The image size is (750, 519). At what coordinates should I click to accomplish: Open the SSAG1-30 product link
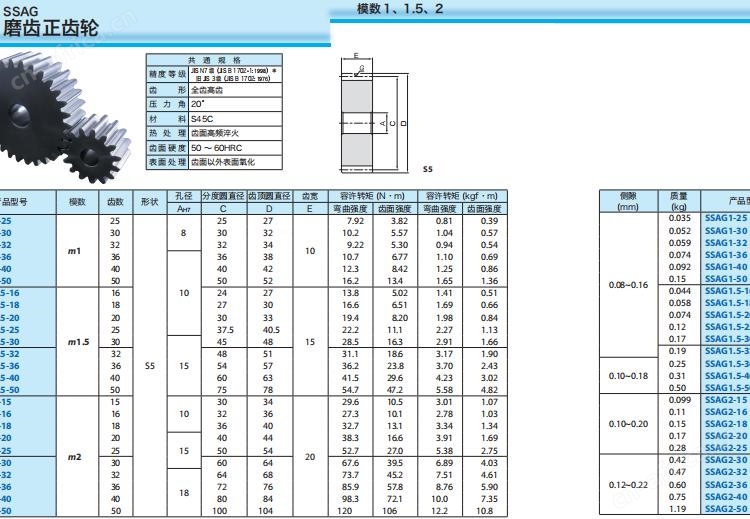pos(725,231)
